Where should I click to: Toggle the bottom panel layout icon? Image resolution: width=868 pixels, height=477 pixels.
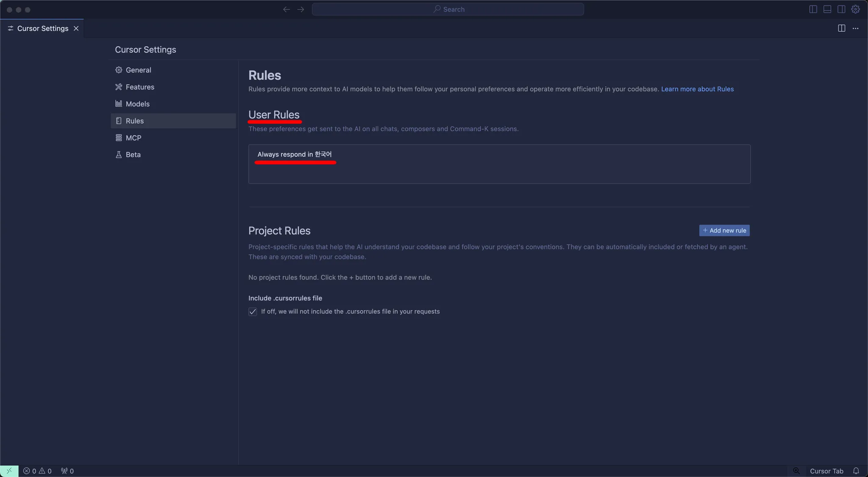[x=827, y=9]
